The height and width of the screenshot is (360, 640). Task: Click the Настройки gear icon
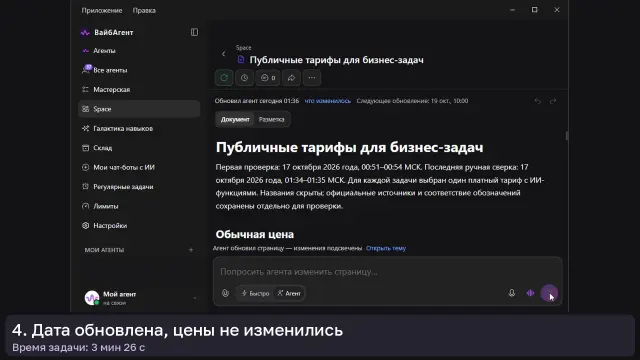point(85,225)
